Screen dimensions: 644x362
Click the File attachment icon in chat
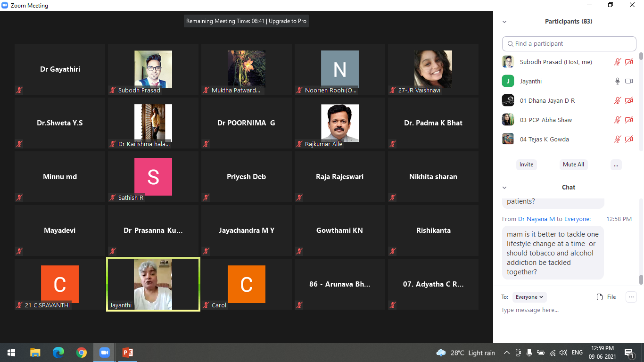[x=600, y=297]
